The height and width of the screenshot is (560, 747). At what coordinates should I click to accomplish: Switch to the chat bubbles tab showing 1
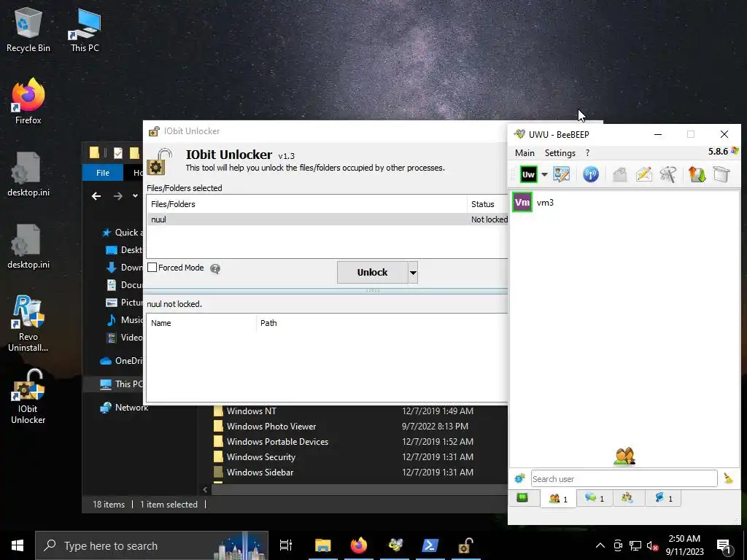coord(595,498)
